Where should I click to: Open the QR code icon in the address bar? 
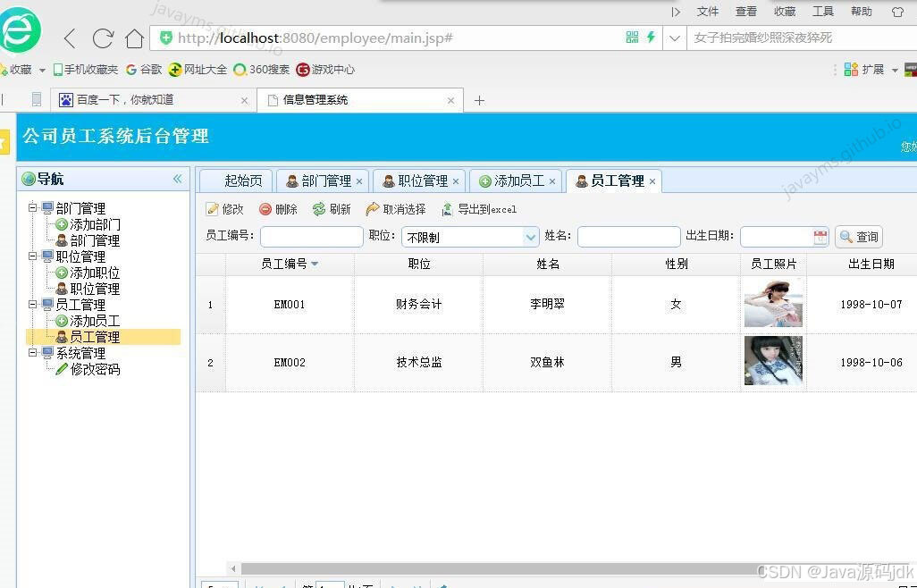(632, 38)
